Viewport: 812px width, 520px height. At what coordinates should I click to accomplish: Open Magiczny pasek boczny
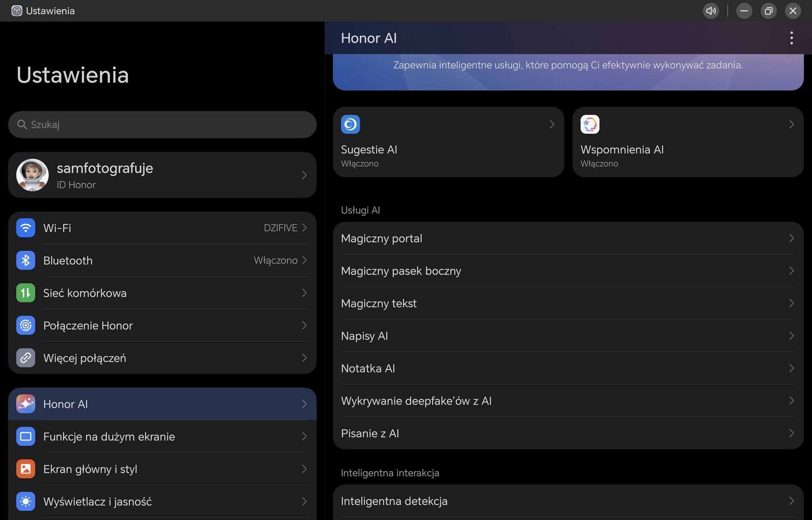(568, 271)
